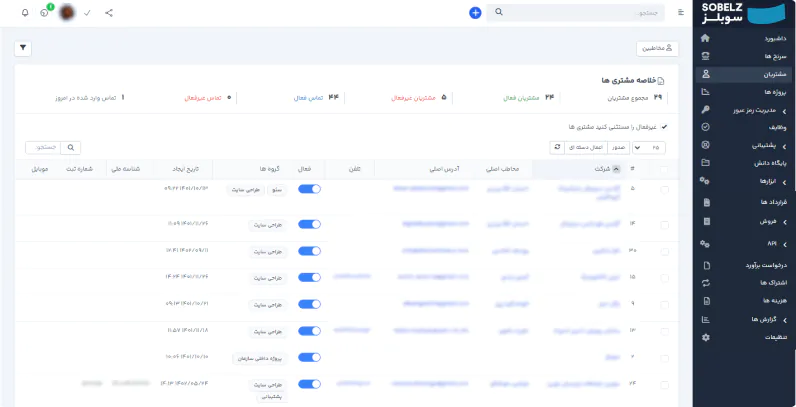Viewport: 796px width, 407px height.
Task: Check the select-all checkbox in table header
Action: (665, 170)
